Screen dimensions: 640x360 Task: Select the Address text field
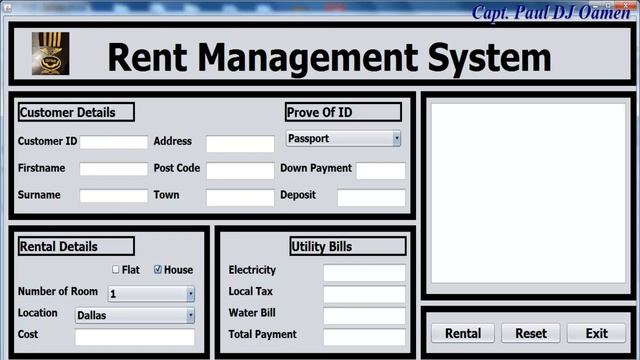point(240,144)
